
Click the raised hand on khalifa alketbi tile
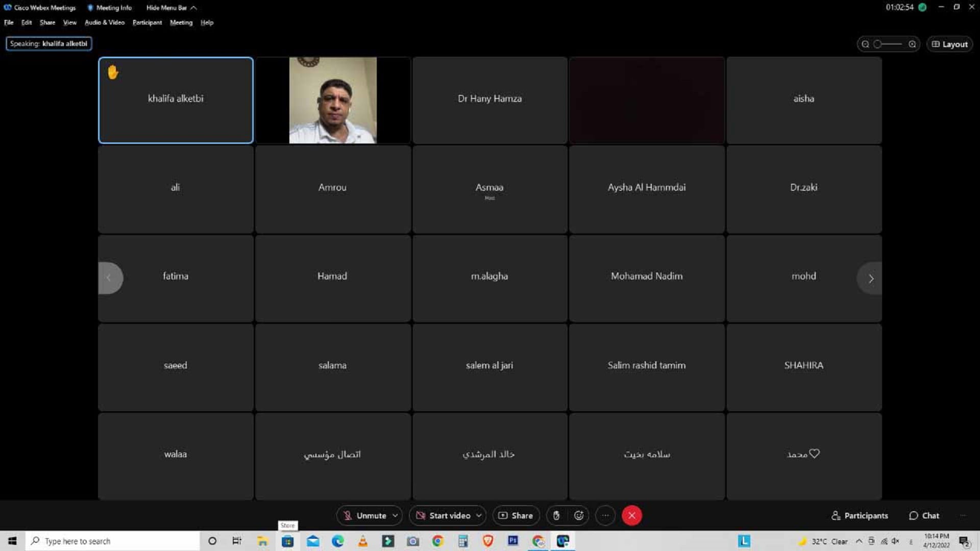click(x=113, y=72)
